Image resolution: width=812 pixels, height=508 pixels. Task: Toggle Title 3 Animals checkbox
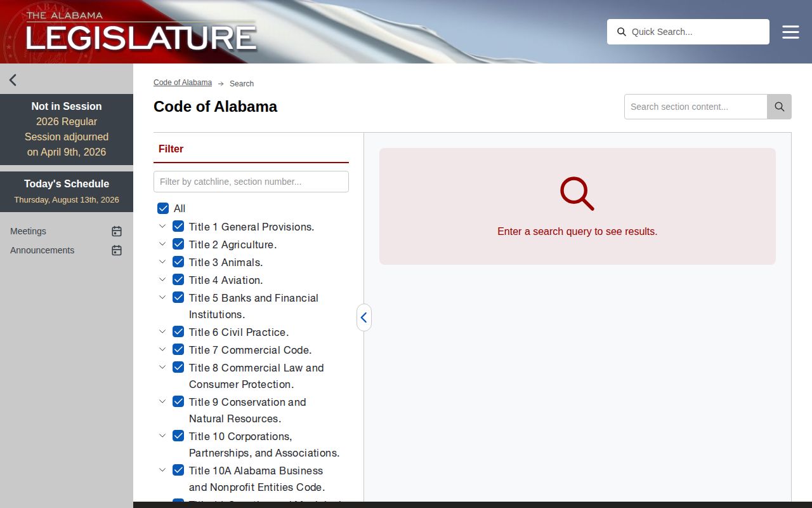pyautogui.click(x=178, y=262)
